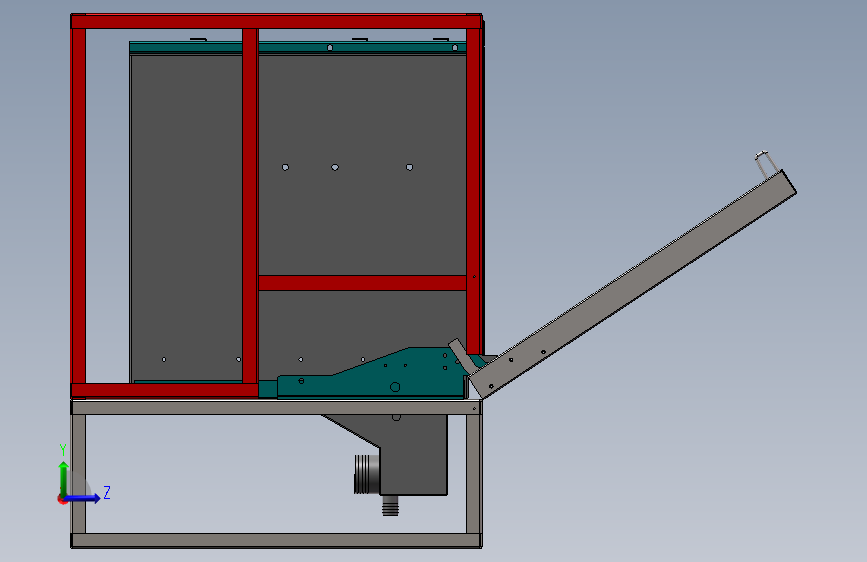The width and height of the screenshot is (867, 562).
Task: Click the green Y axis of the triad
Action: point(64,479)
